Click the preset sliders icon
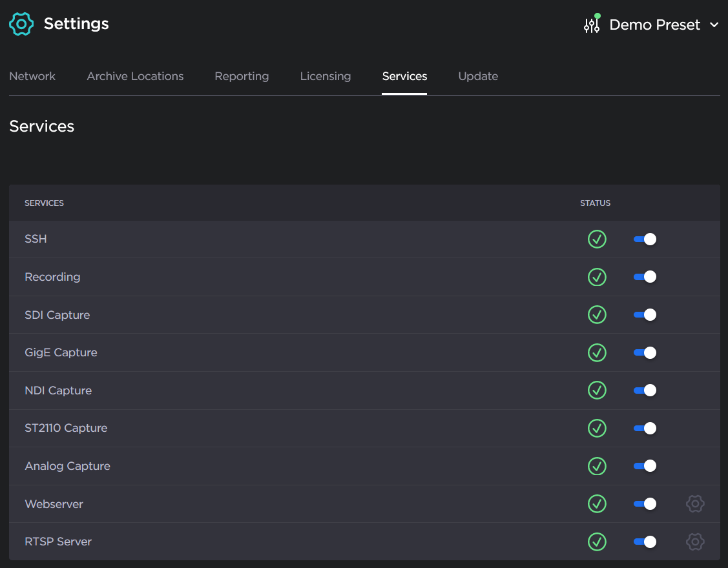Image resolution: width=728 pixels, height=568 pixels. [592, 25]
